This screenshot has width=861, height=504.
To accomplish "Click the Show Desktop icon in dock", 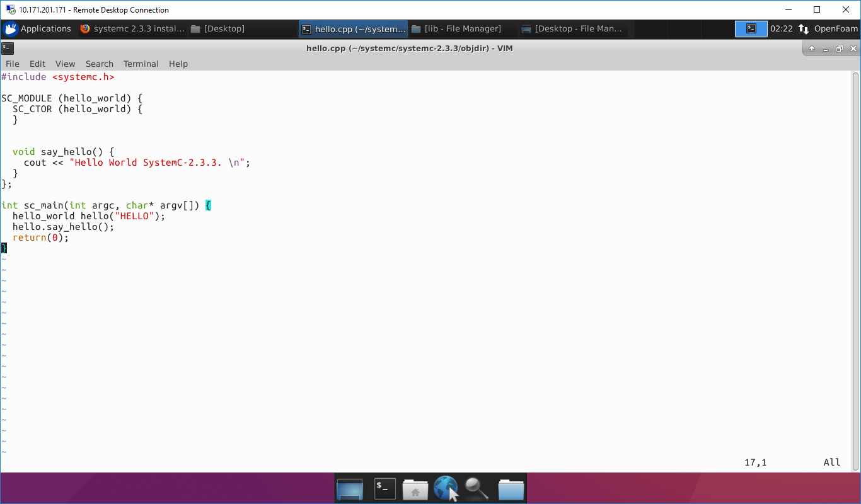I will 350,489.
